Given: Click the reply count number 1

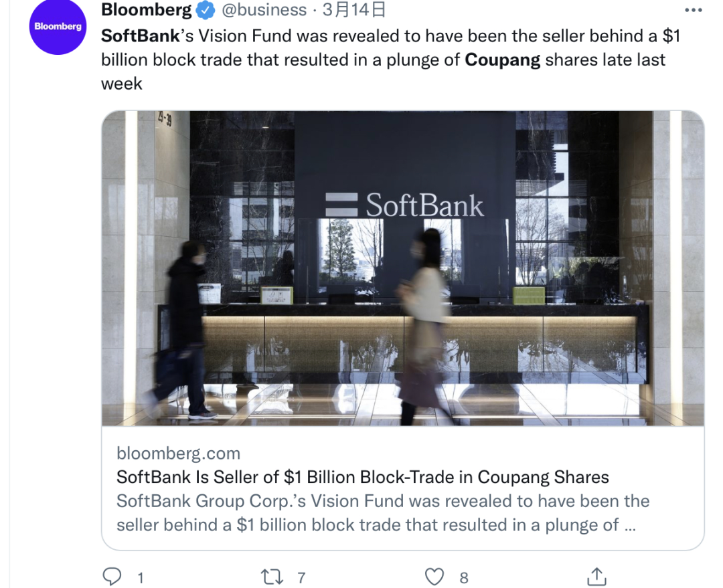Looking at the screenshot, I should (x=141, y=578).
